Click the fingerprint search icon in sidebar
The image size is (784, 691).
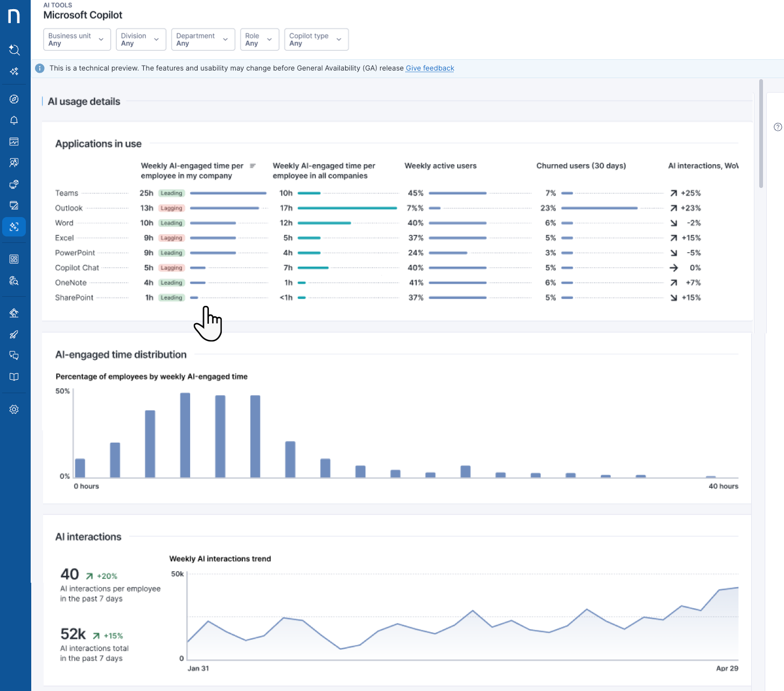[x=15, y=281]
